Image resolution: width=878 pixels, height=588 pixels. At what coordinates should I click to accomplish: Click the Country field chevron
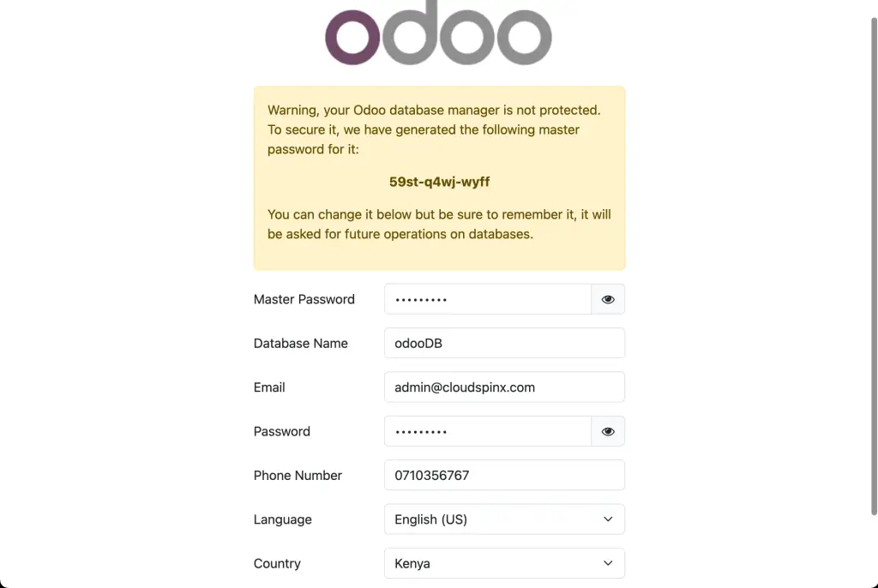(x=608, y=563)
